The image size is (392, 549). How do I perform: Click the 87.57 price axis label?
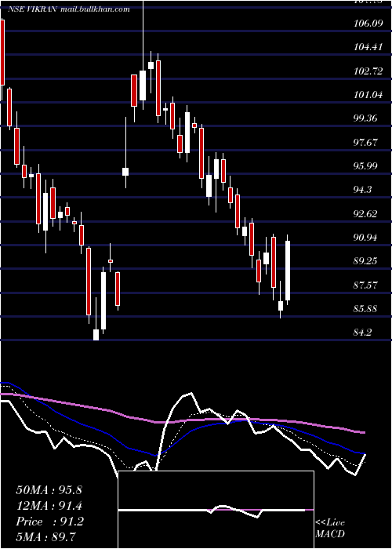pos(366,285)
